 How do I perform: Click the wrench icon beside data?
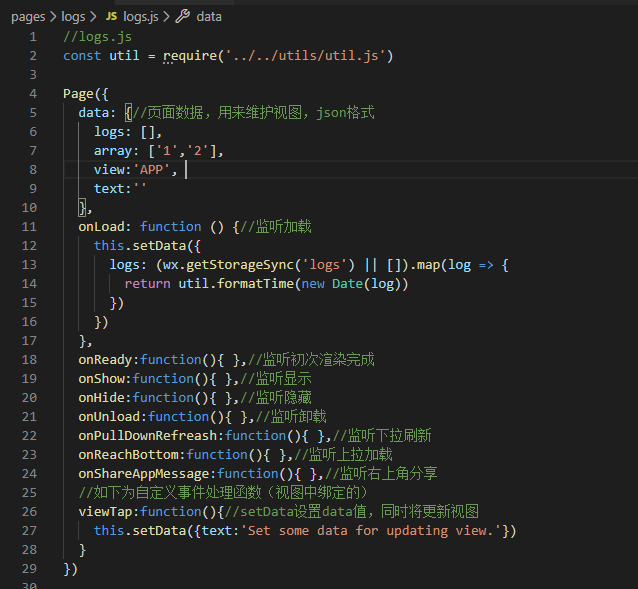tap(183, 16)
